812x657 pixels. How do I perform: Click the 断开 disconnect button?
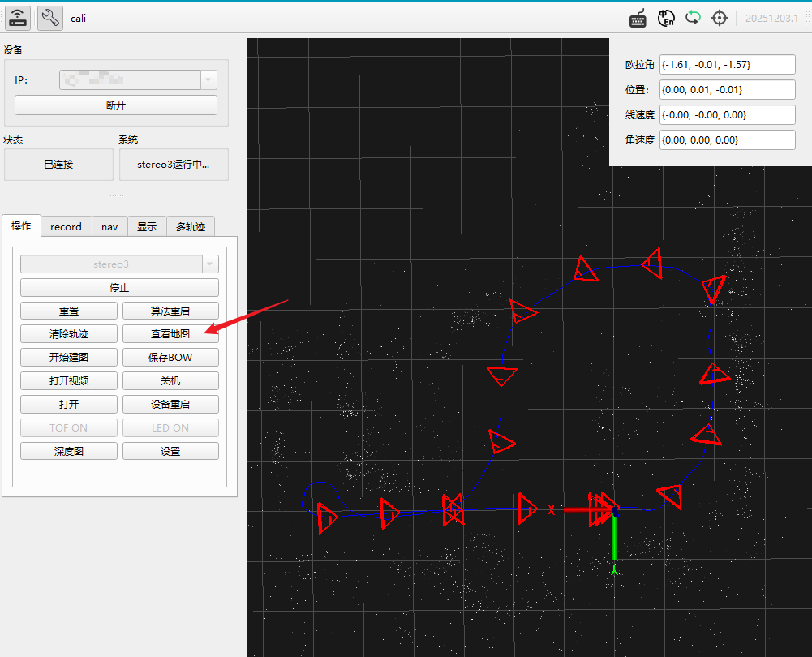(x=116, y=105)
